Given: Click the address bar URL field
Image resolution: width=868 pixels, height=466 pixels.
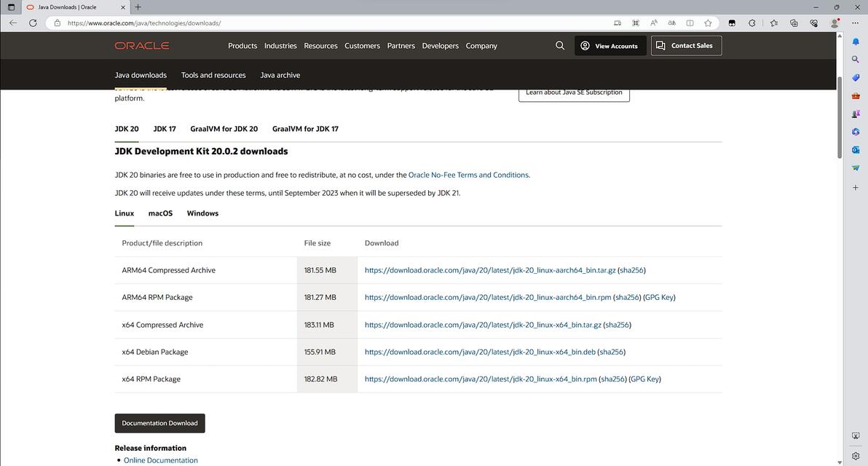Looking at the screenshot, I should (x=332, y=23).
